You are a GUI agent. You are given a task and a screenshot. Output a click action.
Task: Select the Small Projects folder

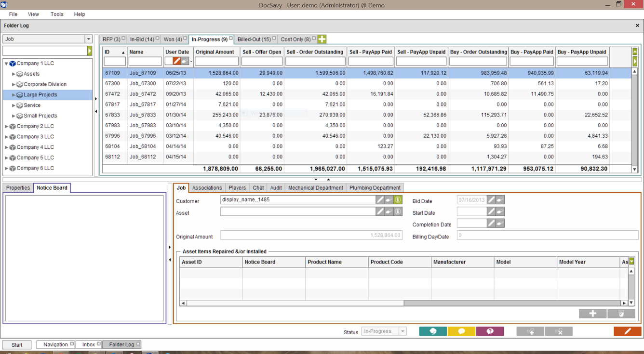(40, 116)
